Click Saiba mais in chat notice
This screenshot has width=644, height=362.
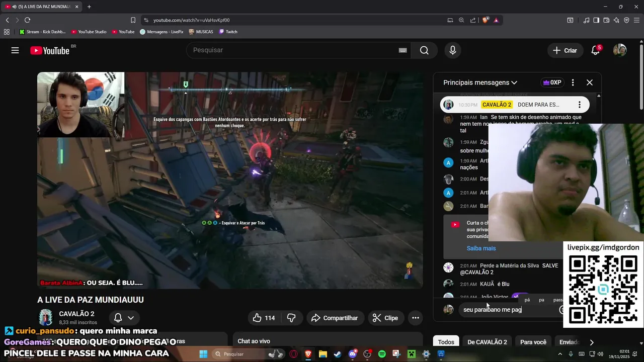click(x=481, y=248)
